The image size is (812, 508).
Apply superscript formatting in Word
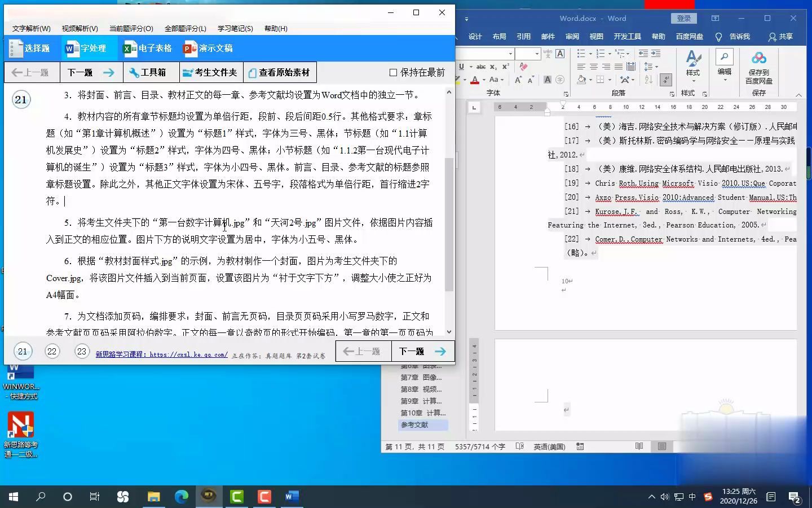tap(506, 67)
